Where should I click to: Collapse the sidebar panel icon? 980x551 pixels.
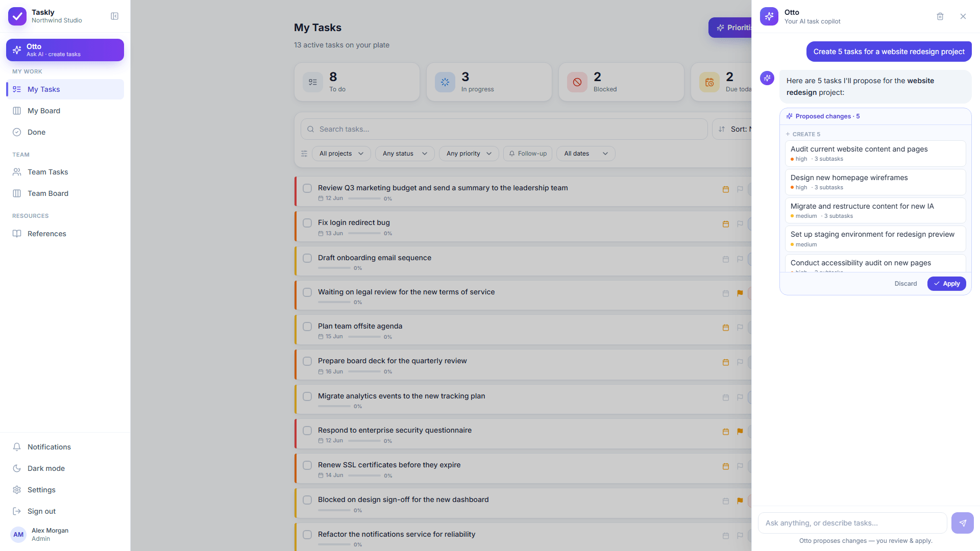[114, 16]
